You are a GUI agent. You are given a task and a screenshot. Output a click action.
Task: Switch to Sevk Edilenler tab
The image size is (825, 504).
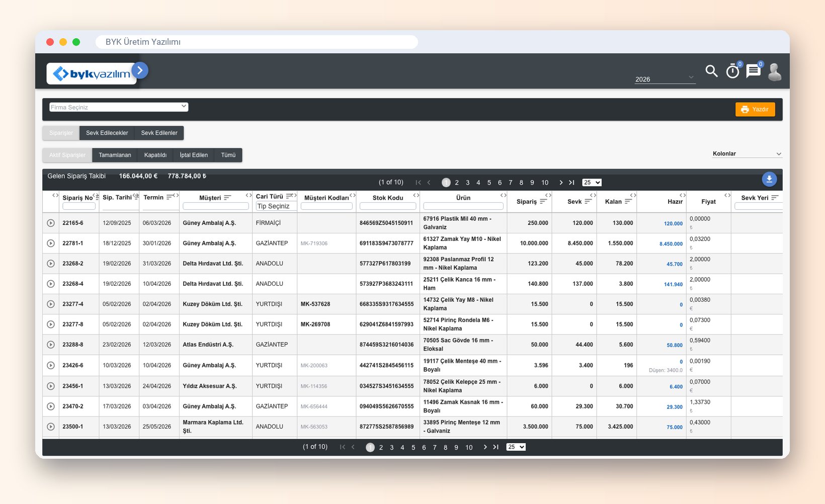click(159, 133)
